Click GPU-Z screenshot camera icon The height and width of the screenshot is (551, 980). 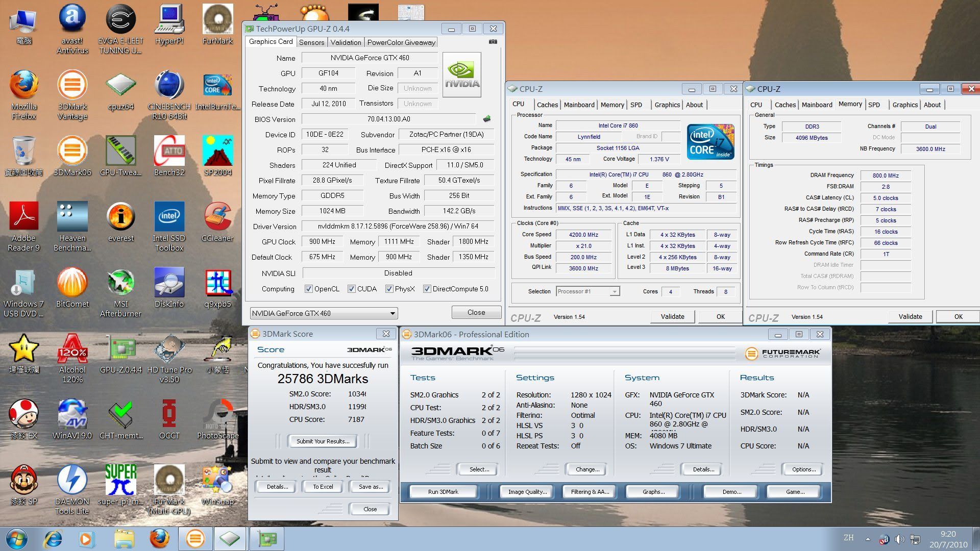click(x=493, y=42)
